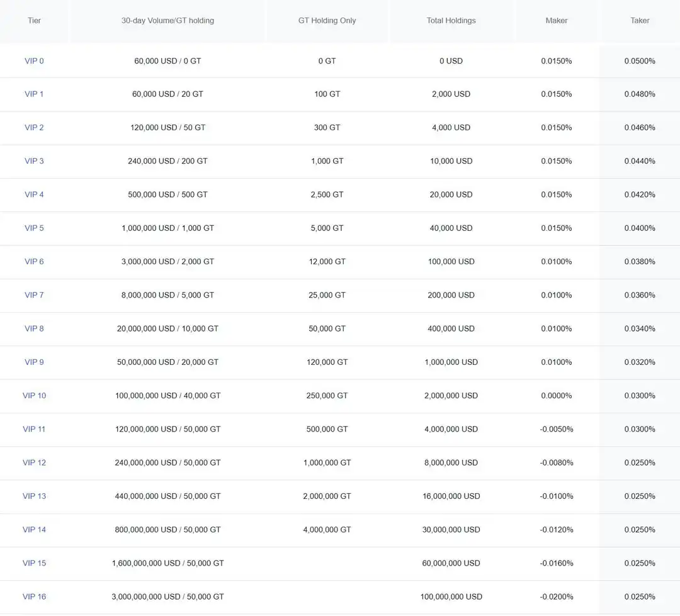Select the VIP 10 tier link
The height and width of the screenshot is (616, 680).
click(34, 396)
